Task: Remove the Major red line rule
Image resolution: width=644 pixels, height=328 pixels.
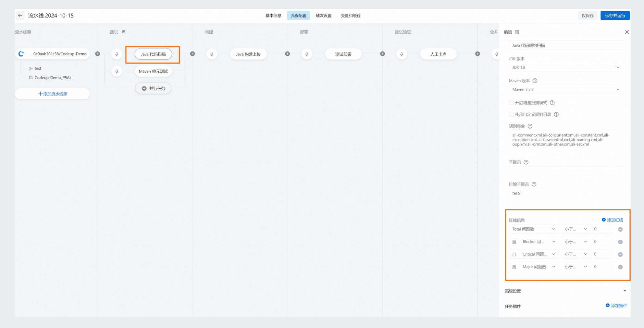Action: 620,267
